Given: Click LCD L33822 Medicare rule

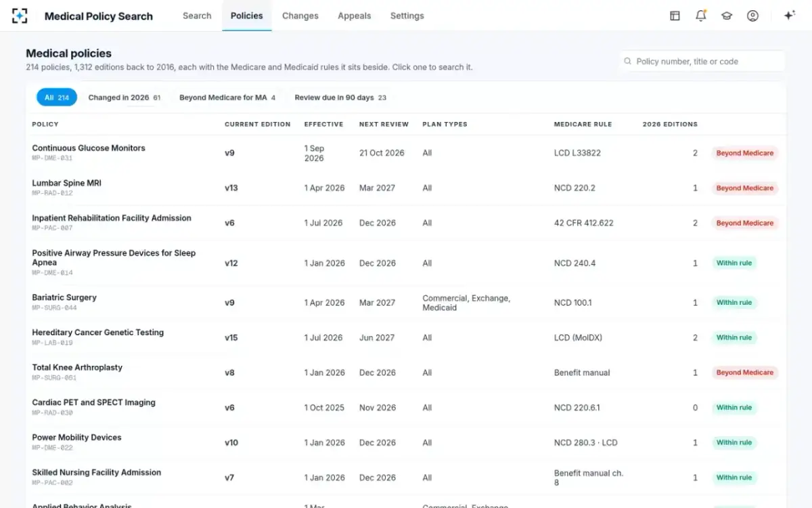Looking at the screenshot, I should 577,153.
